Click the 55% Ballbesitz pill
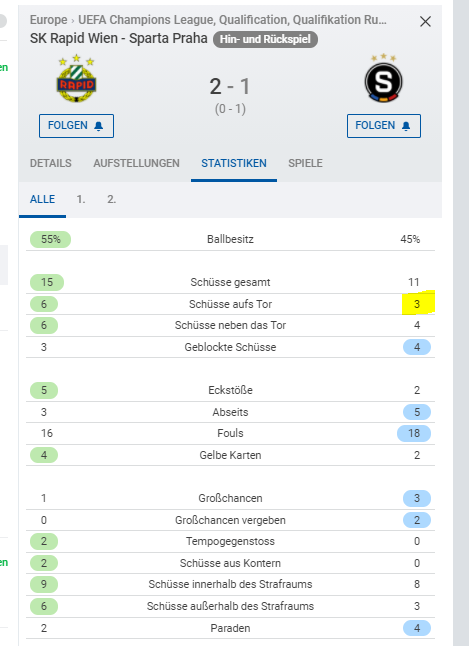469x646 pixels. (x=50, y=239)
